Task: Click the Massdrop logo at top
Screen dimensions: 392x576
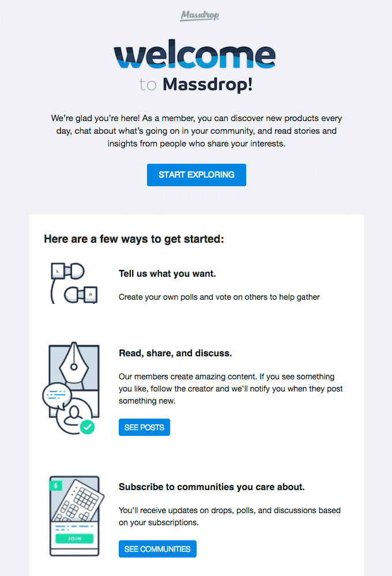Action: coord(199,16)
